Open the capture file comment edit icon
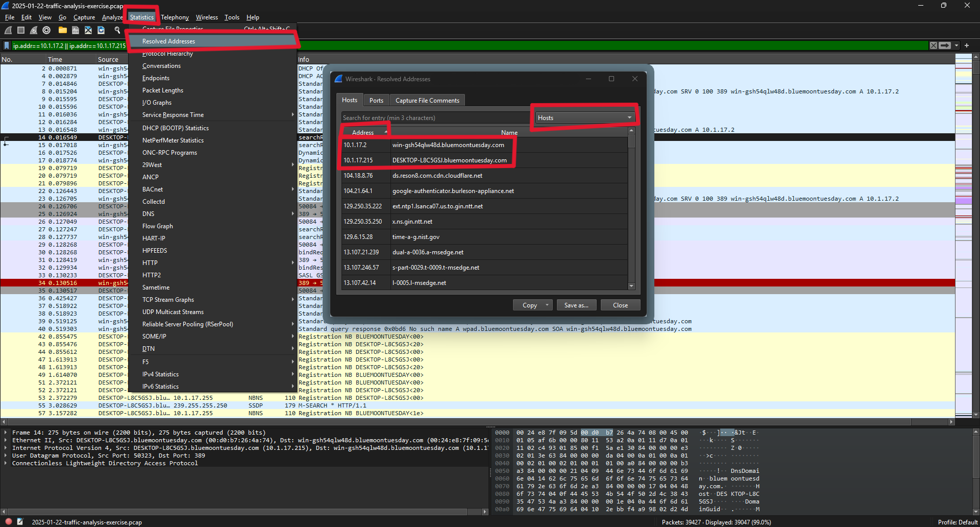 pyautogui.click(x=20, y=522)
